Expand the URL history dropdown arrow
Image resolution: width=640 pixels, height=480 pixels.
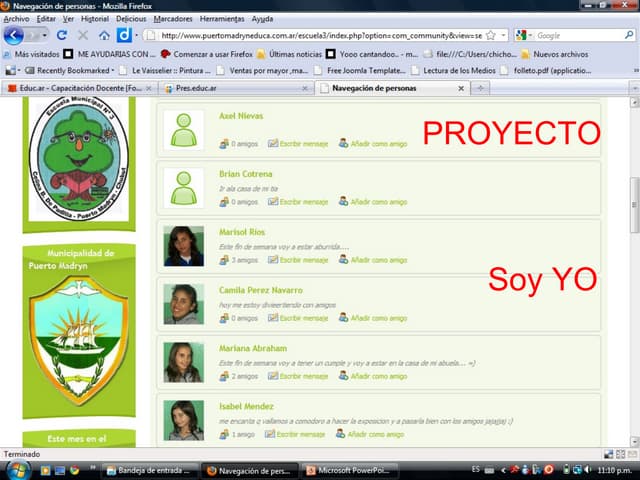tap(504, 35)
